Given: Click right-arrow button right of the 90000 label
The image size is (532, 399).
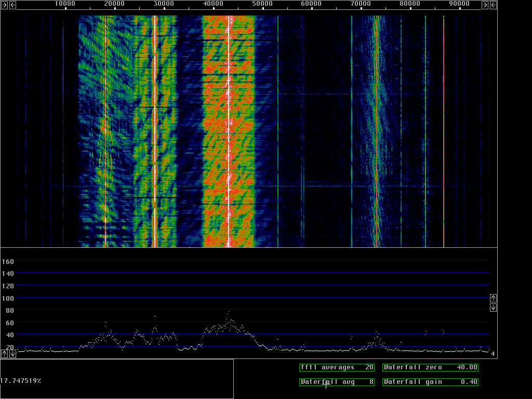Looking at the screenshot, I should [x=485, y=5].
